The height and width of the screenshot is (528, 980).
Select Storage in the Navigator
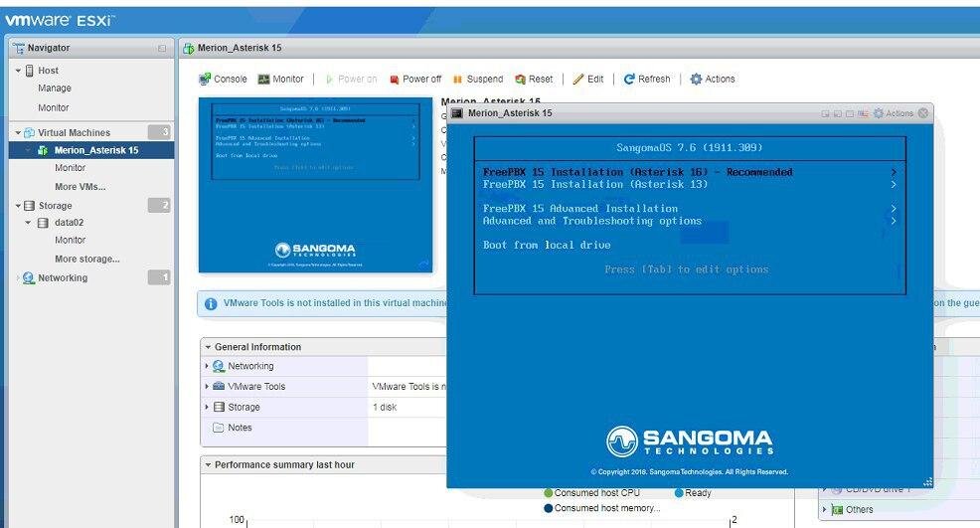click(55, 205)
